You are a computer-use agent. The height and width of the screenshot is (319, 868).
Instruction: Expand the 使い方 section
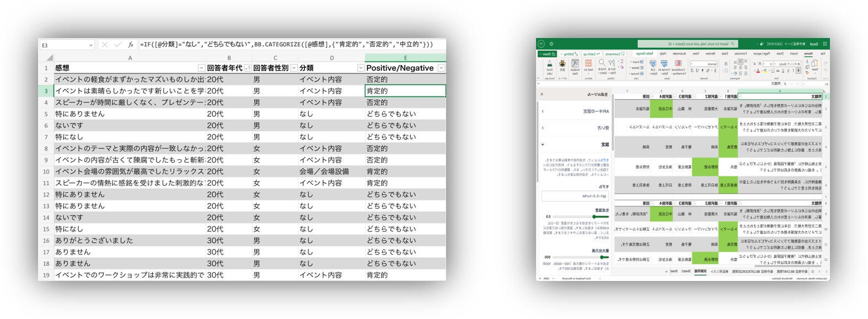point(576,128)
